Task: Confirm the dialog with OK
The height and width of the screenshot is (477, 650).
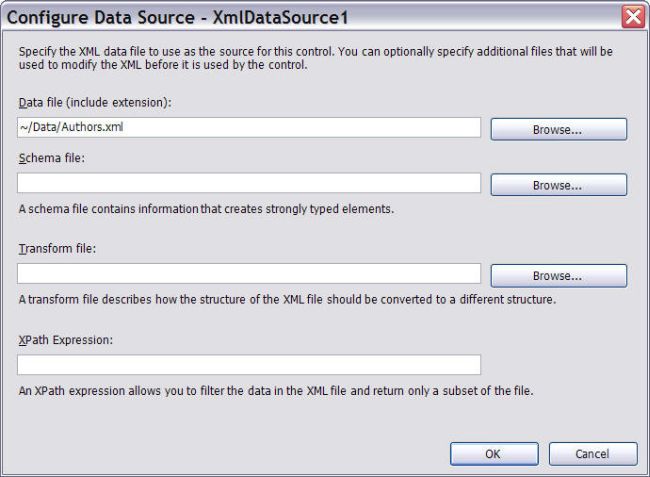Action: point(492,453)
